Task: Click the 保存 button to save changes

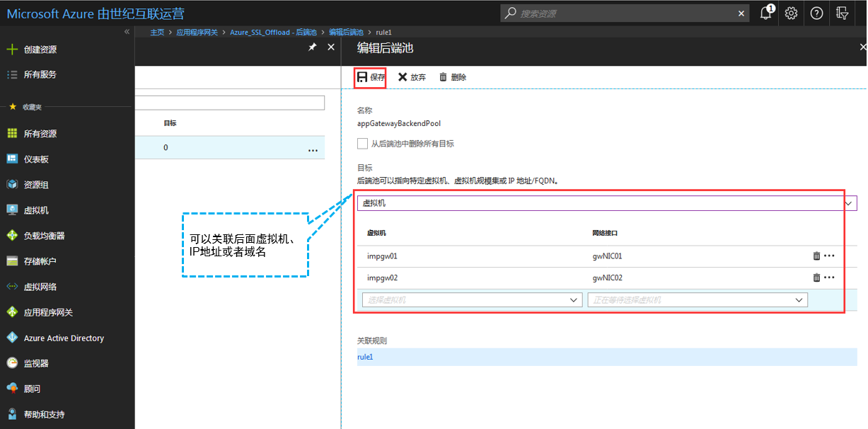Action: coord(370,77)
